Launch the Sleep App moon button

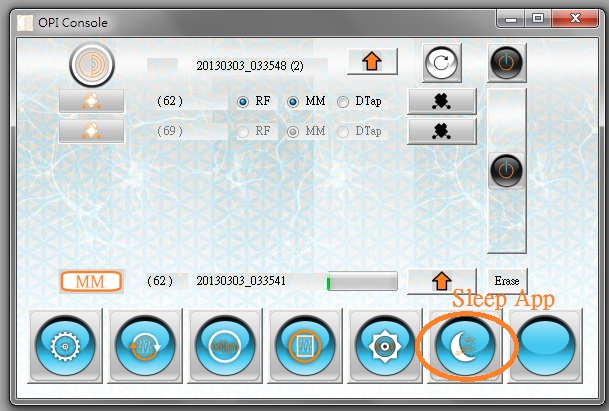(x=465, y=346)
